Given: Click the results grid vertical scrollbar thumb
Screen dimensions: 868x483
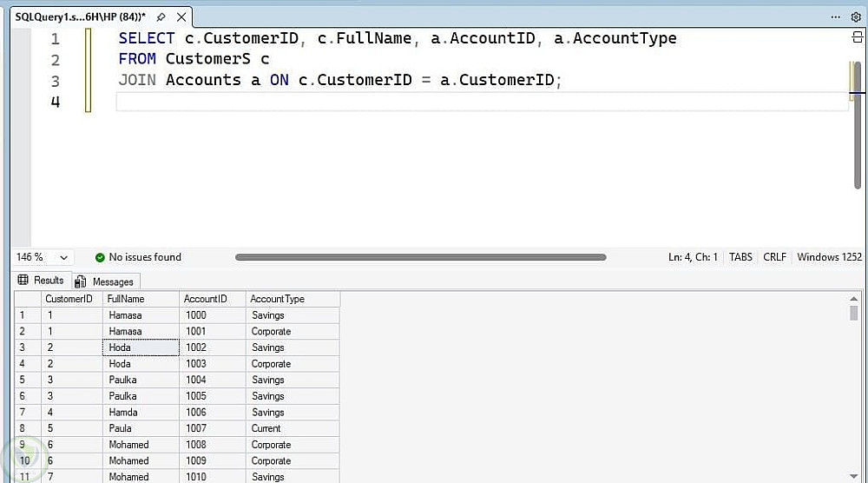Looking at the screenshot, I should 854,313.
